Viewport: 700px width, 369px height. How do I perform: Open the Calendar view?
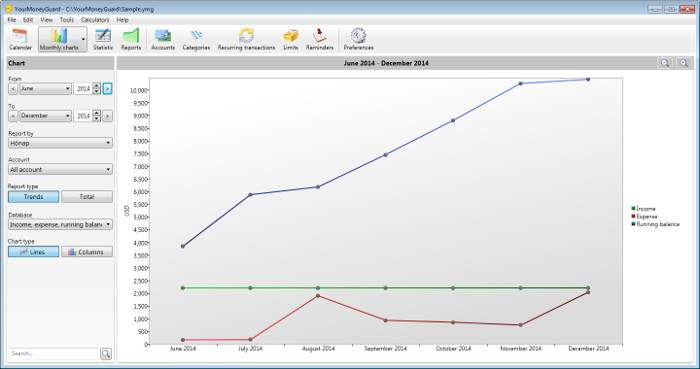coord(21,39)
